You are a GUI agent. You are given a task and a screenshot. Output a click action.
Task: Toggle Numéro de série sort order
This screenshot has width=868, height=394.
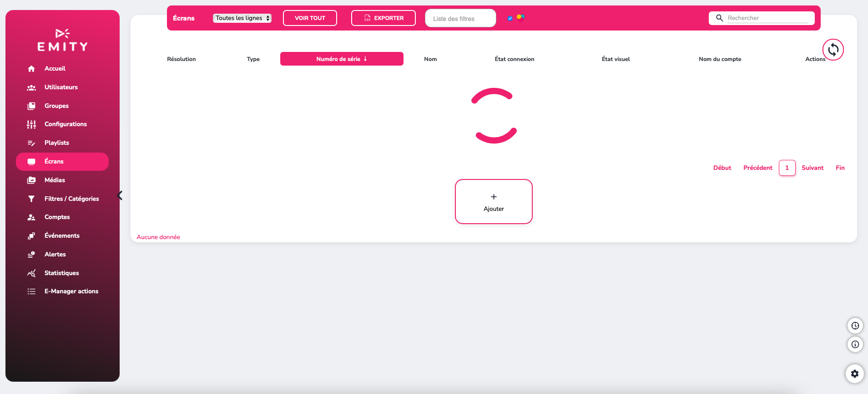[x=342, y=59]
